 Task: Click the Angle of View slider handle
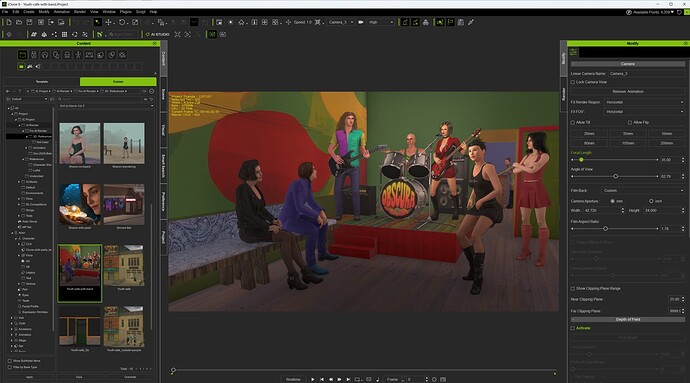click(x=616, y=177)
